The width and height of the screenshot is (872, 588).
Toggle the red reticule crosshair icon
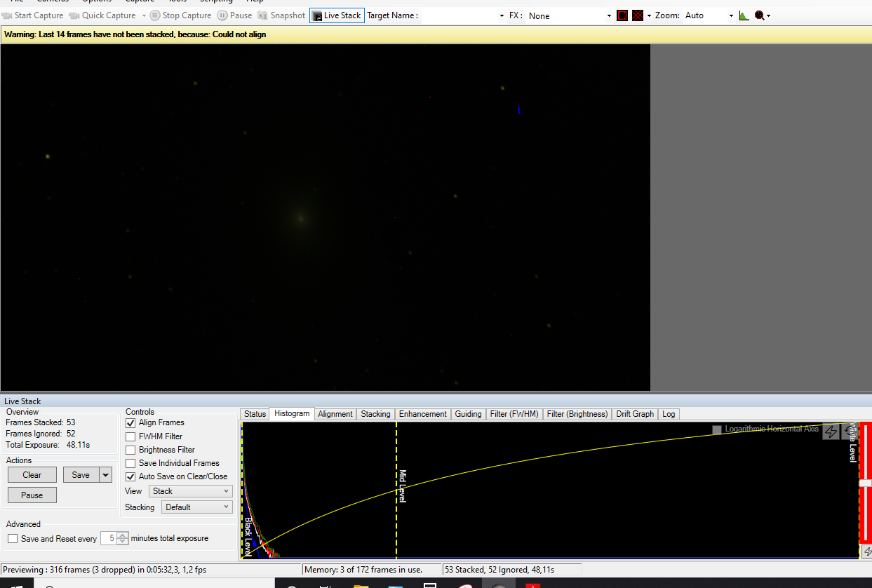(638, 15)
